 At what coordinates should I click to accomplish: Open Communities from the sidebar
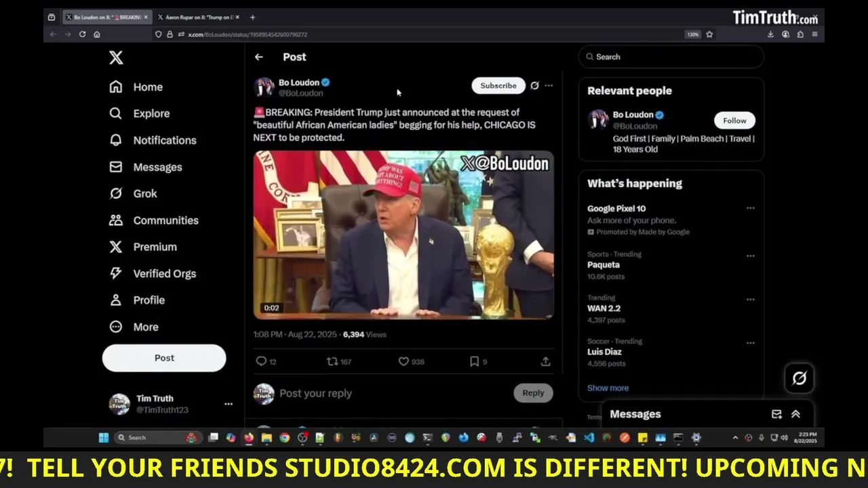tap(154, 220)
